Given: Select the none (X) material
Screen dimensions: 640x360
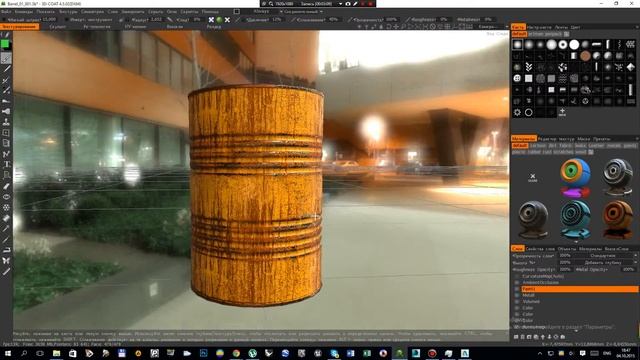Looking at the screenshot, I should coord(533,178).
